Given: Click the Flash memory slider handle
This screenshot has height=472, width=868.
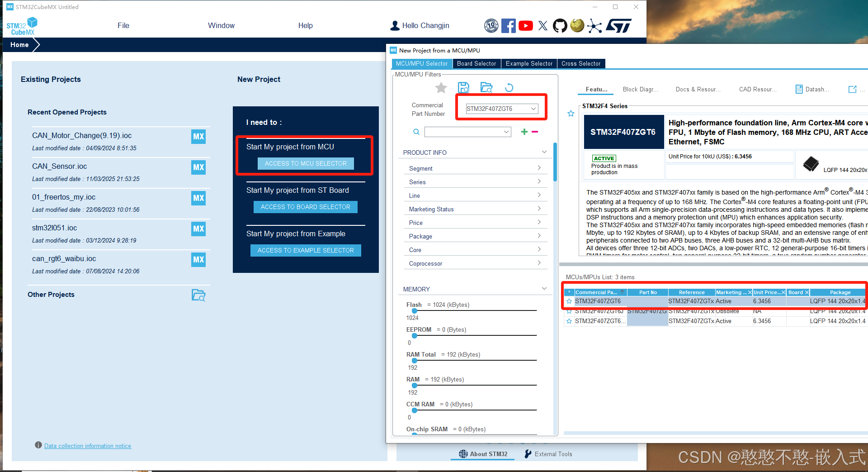Looking at the screenshot, I should tap(415, 310).
